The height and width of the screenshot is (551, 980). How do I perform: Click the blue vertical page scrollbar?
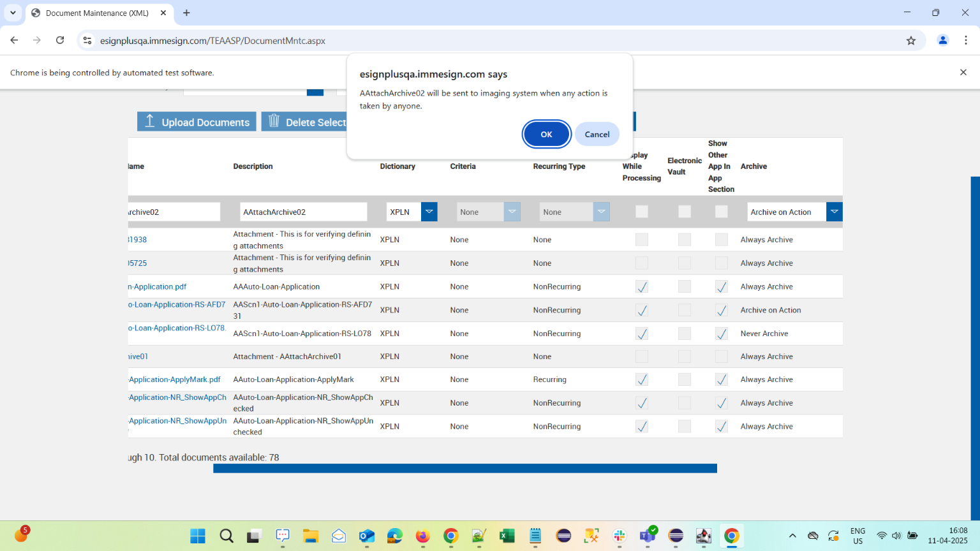tap(975, 348)
